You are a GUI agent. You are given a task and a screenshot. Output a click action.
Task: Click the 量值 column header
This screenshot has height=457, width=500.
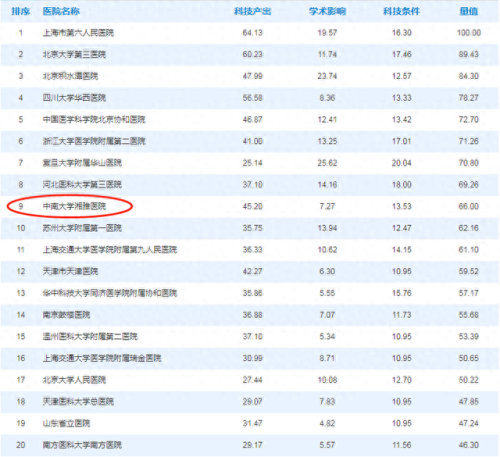tap(469, 11)
